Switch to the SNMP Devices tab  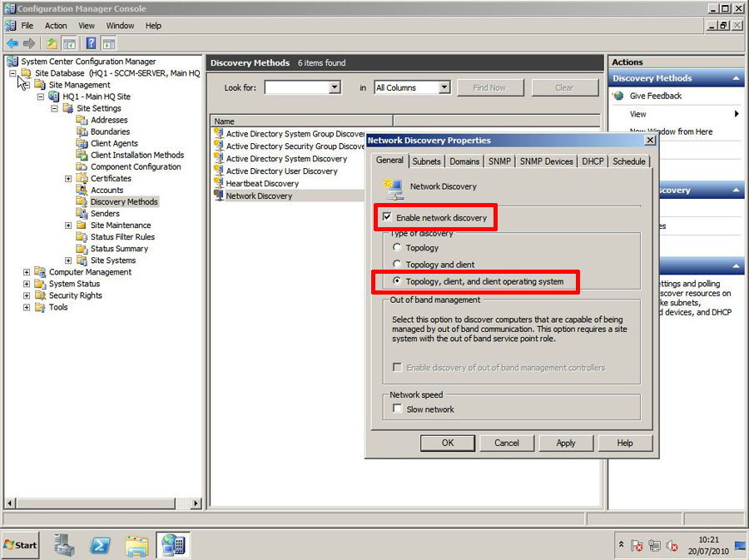click(x=547, y=161)
